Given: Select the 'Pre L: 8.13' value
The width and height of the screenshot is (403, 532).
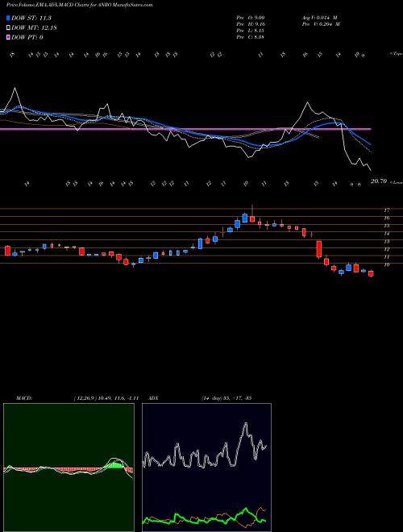Looking at the screenshot, I should coord(251,31).
